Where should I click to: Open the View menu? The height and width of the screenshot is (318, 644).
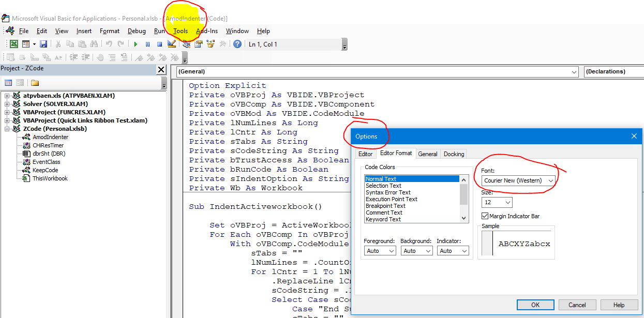pos(62,31)
